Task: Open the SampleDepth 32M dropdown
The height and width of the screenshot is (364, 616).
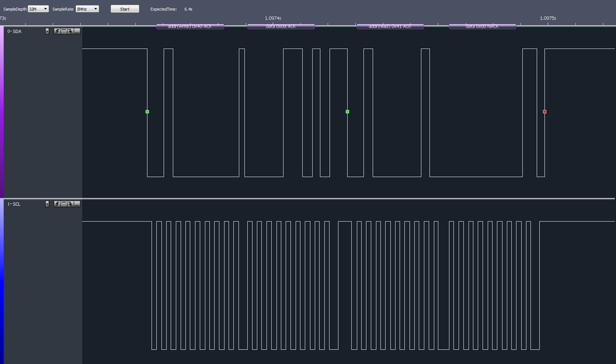Action: (38, 9)
